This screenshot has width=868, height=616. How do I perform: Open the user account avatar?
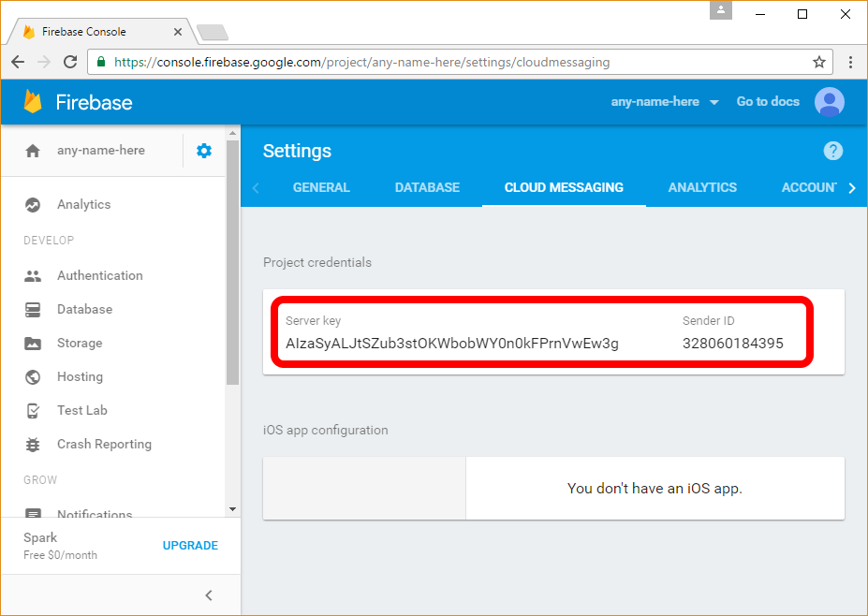click(829, 102)
